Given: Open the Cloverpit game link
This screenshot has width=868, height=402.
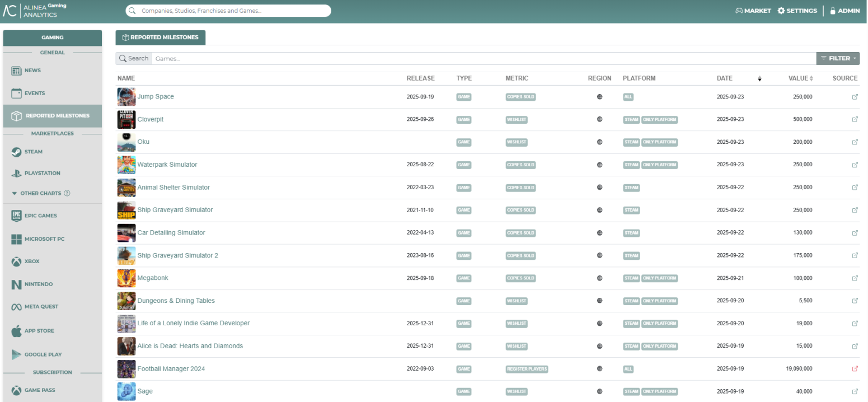Looking at the screenshot, I should click(x=151, y=120).
